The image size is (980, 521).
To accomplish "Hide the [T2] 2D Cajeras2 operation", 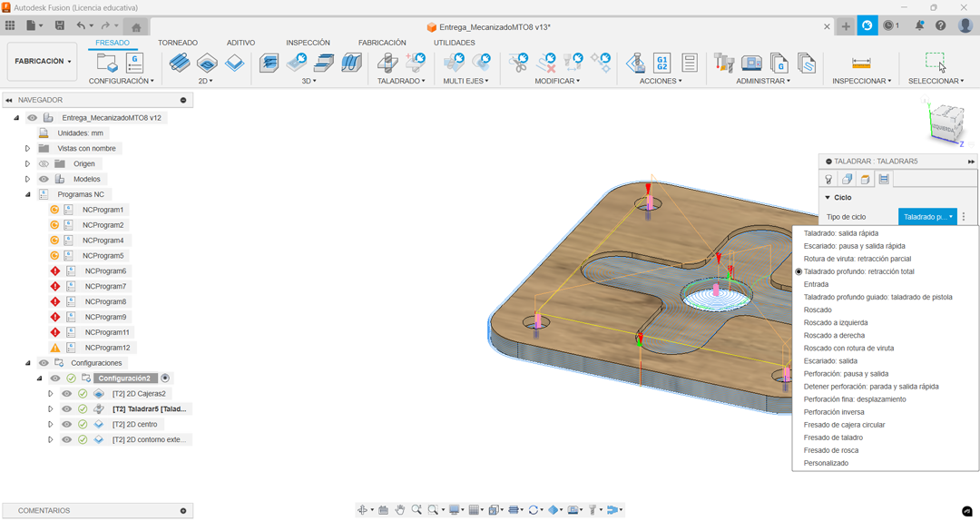I will point(67,393).
